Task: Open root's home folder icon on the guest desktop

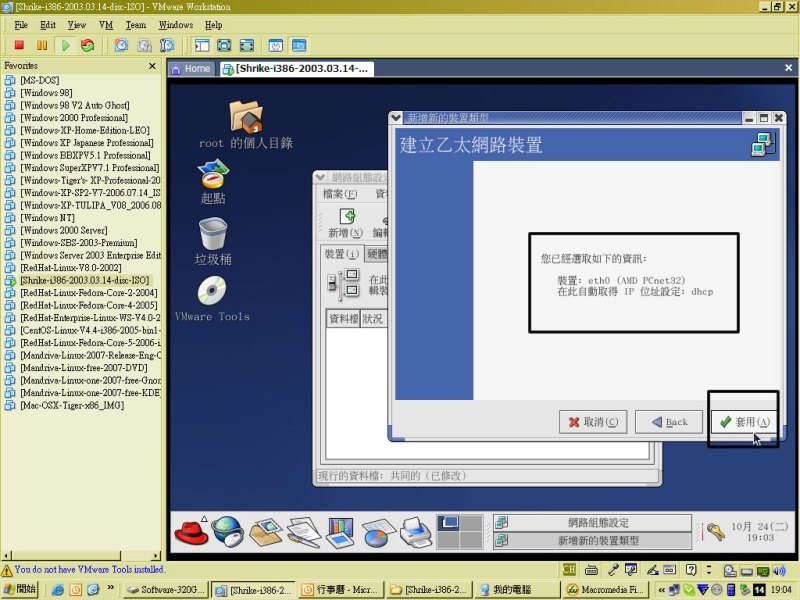Action: 246,116
